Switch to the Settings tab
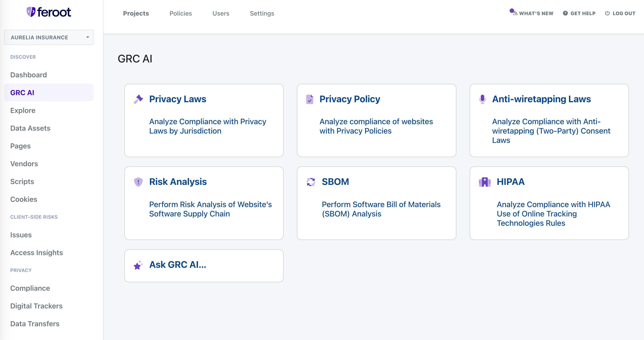This screenshot has width=644, height=340. pyautogui.click(x=262, y=13)
